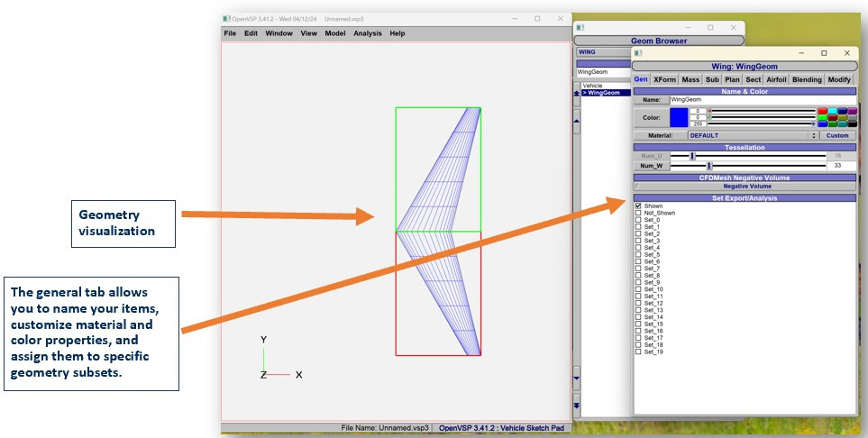The width and height of the screenshot is (868, 438).
Task: Enable the Not_Shown set checkbox
Action: point(639,213)
